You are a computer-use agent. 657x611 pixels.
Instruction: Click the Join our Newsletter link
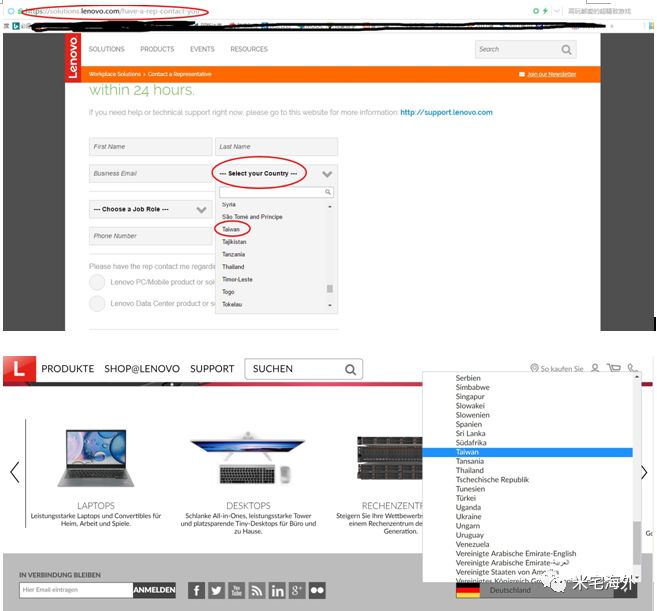click(x=551, y=74)
